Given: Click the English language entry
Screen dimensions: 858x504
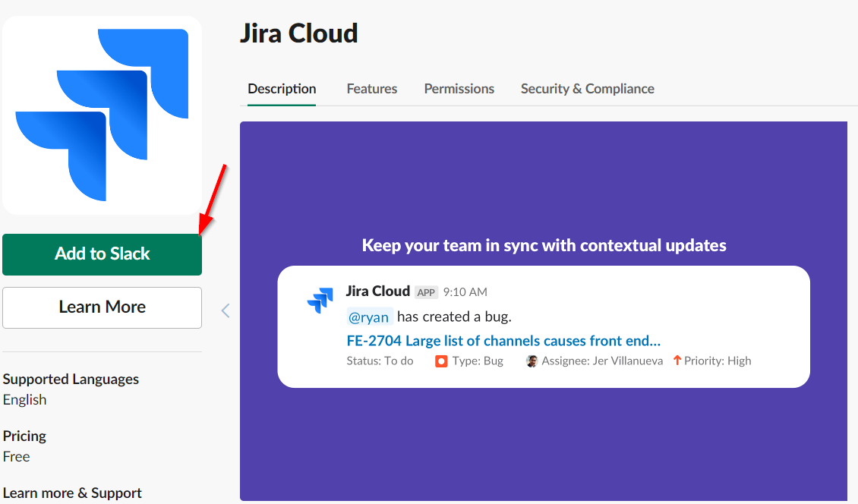Looking at the screenshot, I should pyautogui.click(x=24, y=399).
